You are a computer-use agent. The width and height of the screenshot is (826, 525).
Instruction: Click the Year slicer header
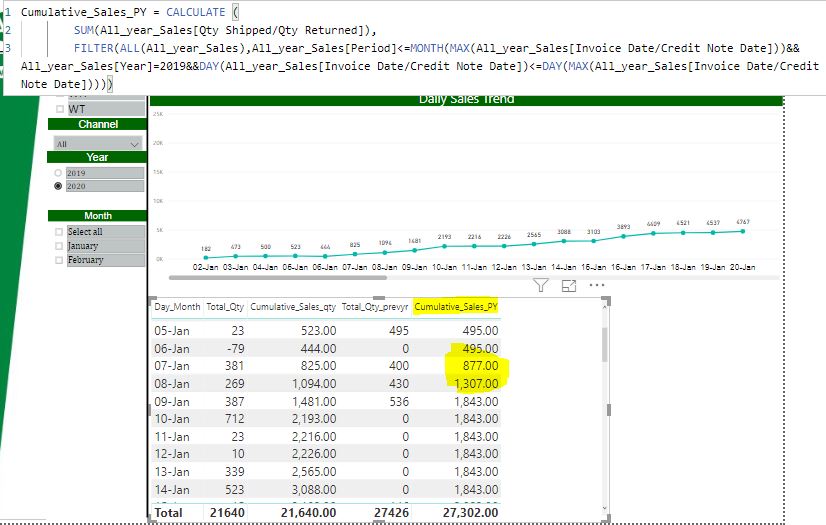tap(97, 157)
